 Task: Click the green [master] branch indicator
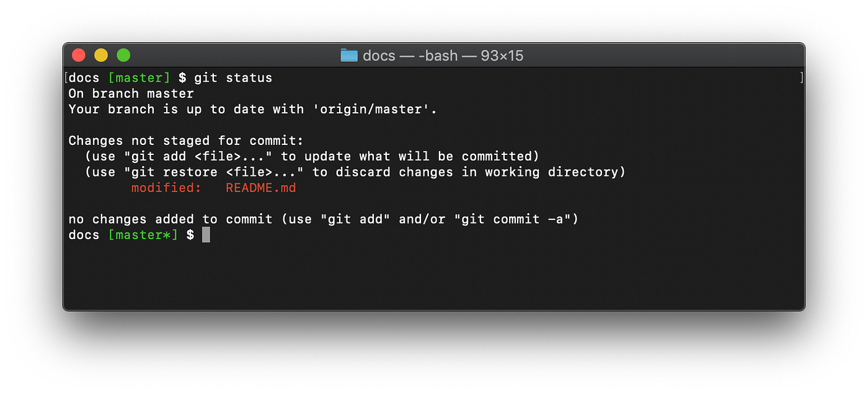(x=139, y=77)
